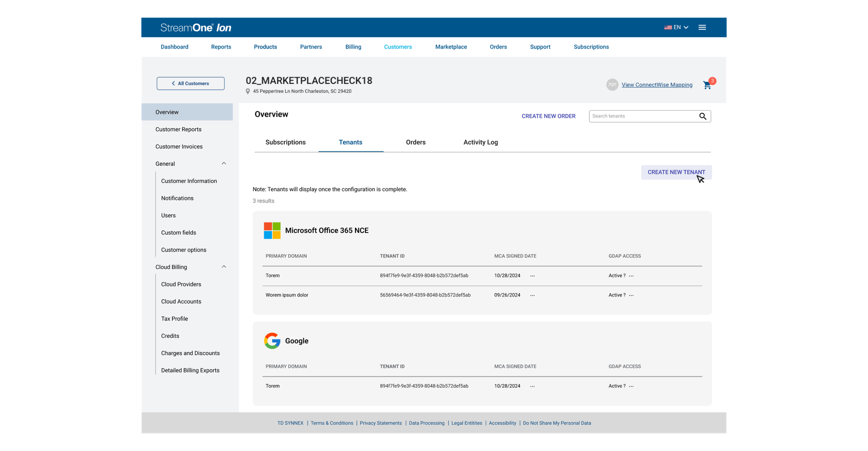The width and height of the screenshot is (868, 451).
Task: Click Create New Order
Action: point(548,116)
